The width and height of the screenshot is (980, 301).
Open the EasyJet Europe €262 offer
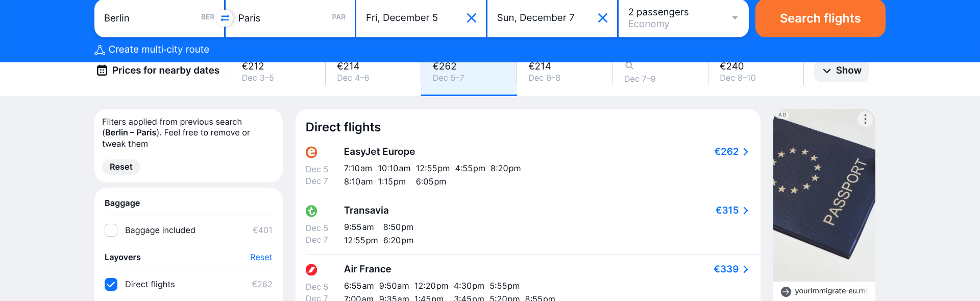pos(731,152)
